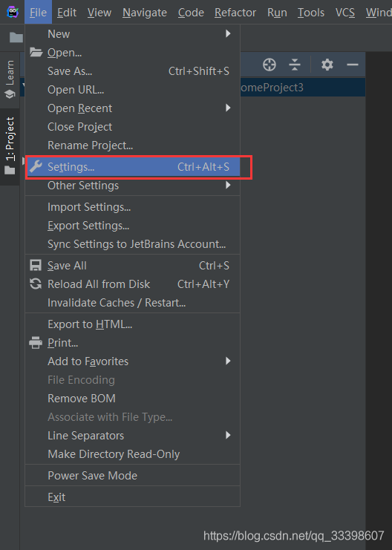Click the Save All floppy disk icon
Image resolution: width=392 pixels, height=550 pixels.
tap(36, 266)
